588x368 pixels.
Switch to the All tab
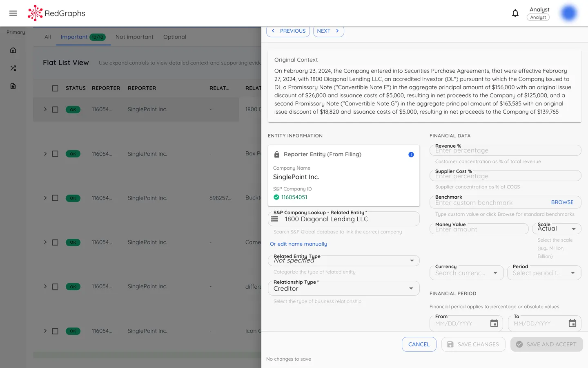(x=47, y=37)
